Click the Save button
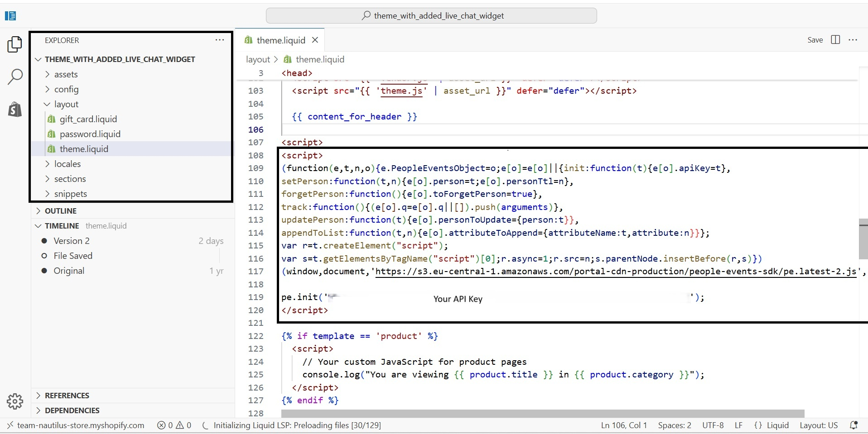Screen dimensions: 868x434 [815, 40]
